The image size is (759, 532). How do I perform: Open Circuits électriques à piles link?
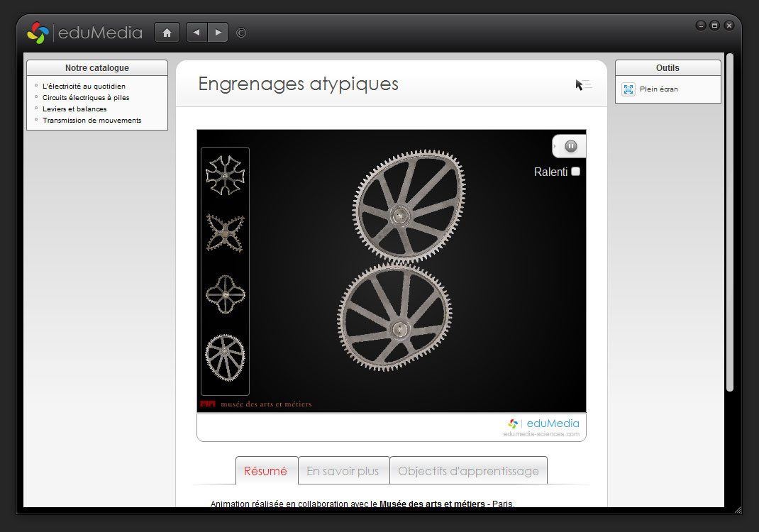point(86,98)
